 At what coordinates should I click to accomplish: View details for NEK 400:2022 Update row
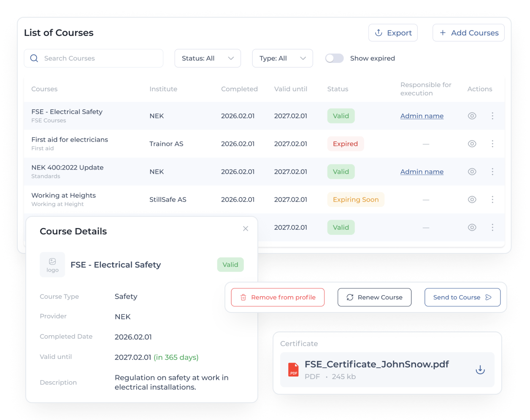click(x=472, y=172)
